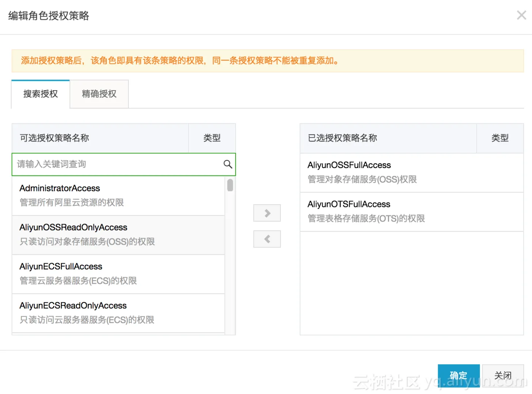Click description 管理所有阿里云资源的权限
The height and width of the screenshot is (394, 532).
(72, 203)
